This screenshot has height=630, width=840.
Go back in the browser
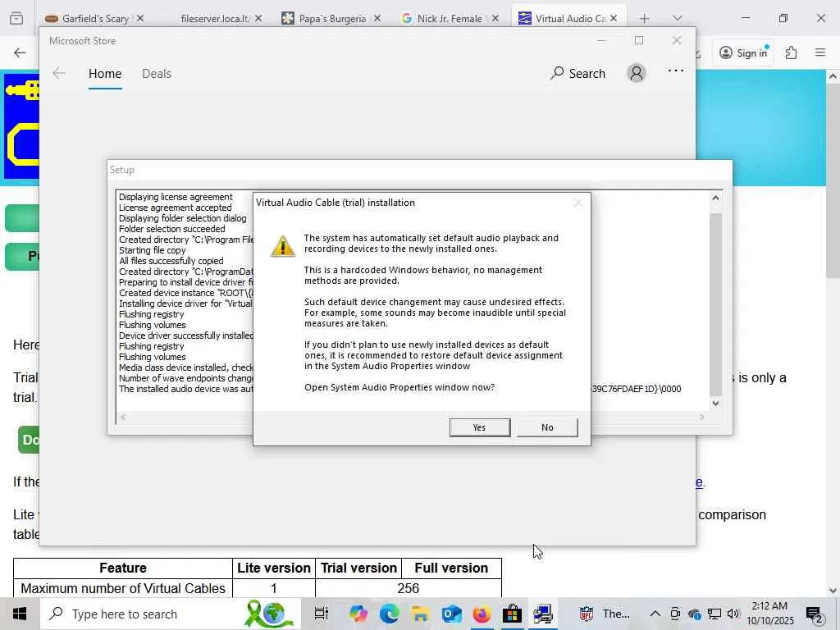(20, 52)
